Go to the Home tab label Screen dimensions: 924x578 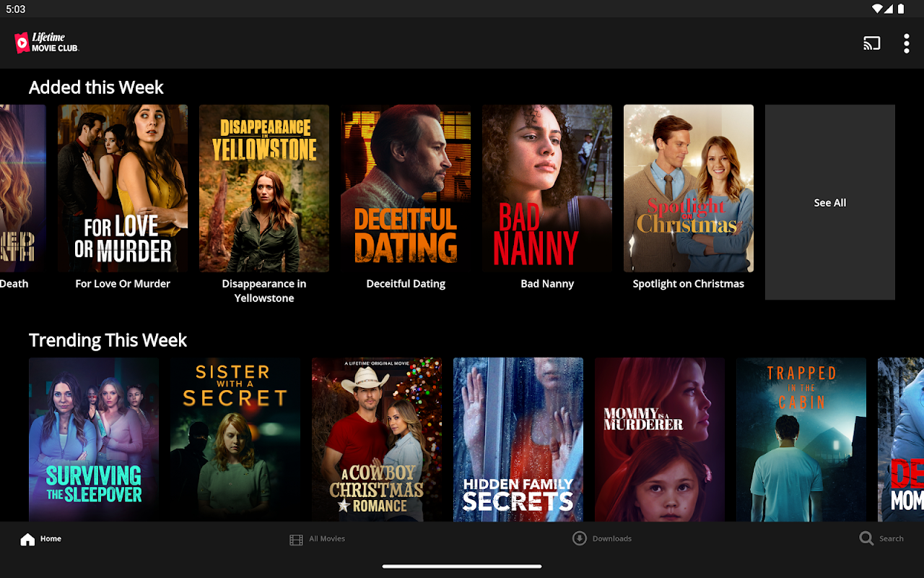[x=51, y=539]
